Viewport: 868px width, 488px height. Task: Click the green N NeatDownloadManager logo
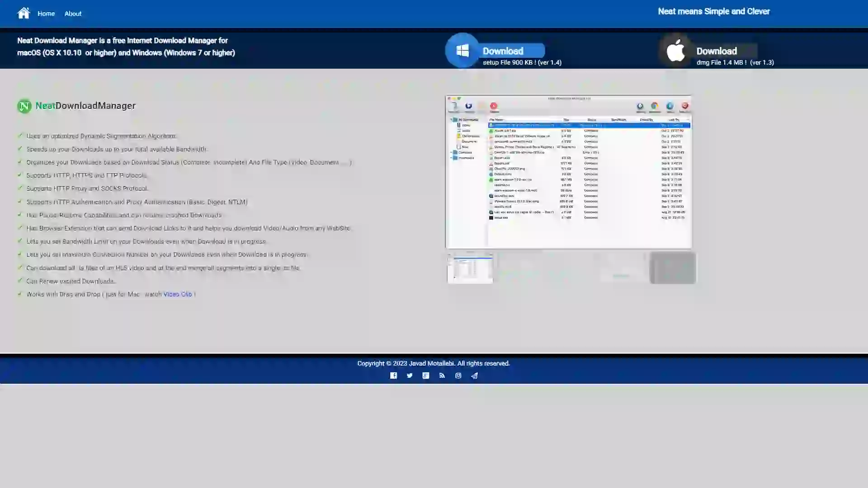(x=24, y=106)
